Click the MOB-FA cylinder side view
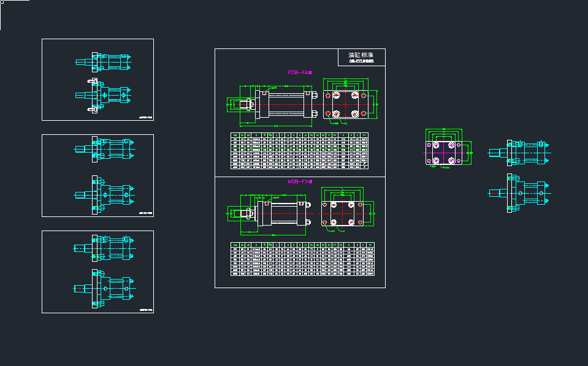The width and height of the screenshot is (588, 366). click(273, 213)
